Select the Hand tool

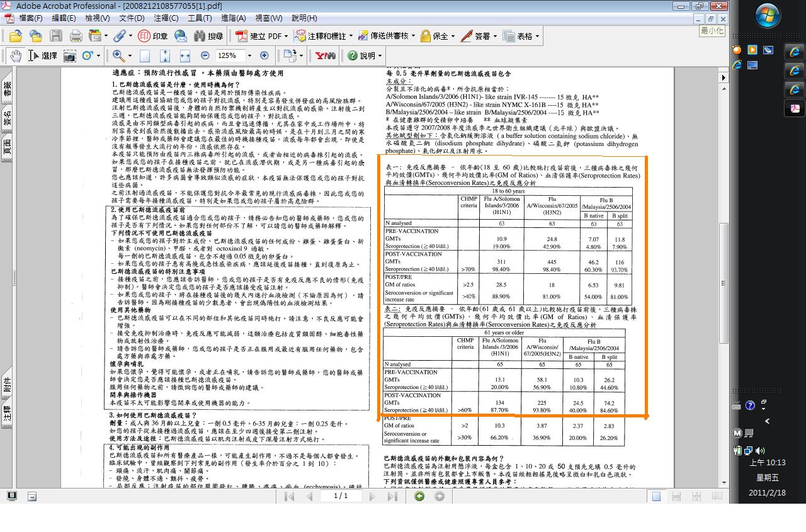15,55
